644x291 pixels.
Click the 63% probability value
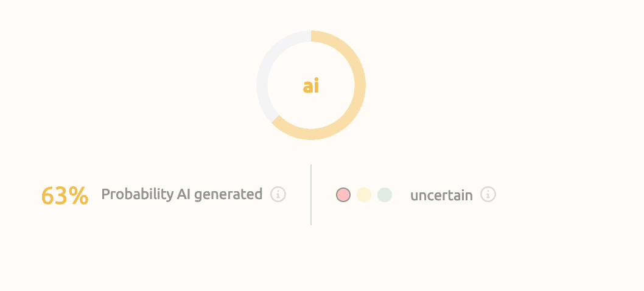click(x=65, y=195)
